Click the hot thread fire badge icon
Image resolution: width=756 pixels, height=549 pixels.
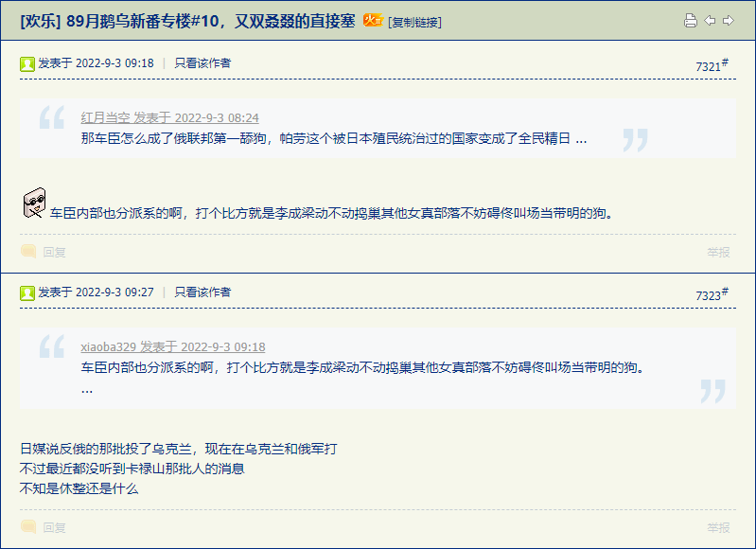point(373,20)
